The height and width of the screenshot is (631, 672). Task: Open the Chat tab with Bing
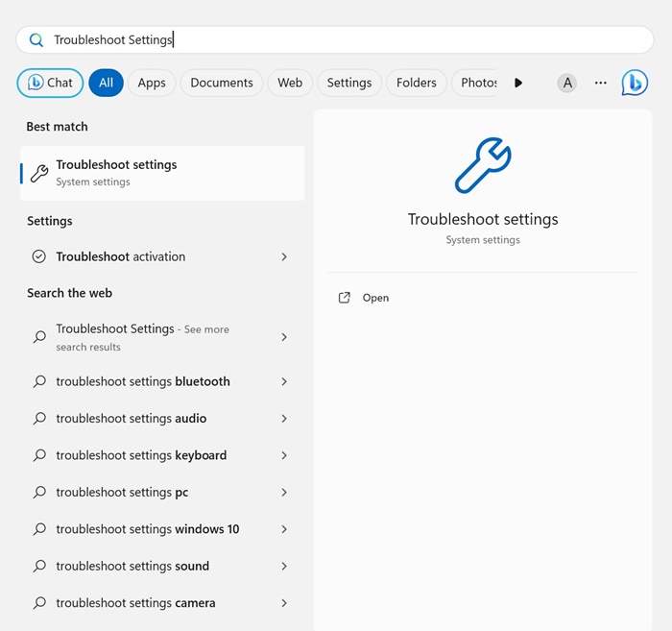(50, 83)
